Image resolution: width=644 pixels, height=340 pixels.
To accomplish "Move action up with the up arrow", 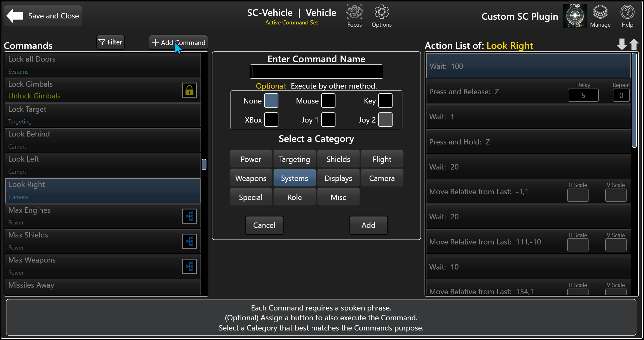I will pos(634,44).
